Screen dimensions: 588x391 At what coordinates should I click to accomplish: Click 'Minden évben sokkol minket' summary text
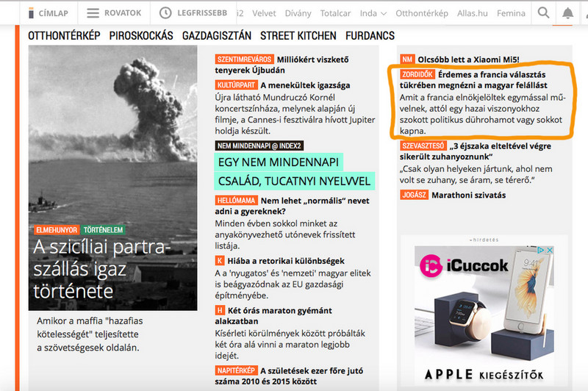[285, 234]
